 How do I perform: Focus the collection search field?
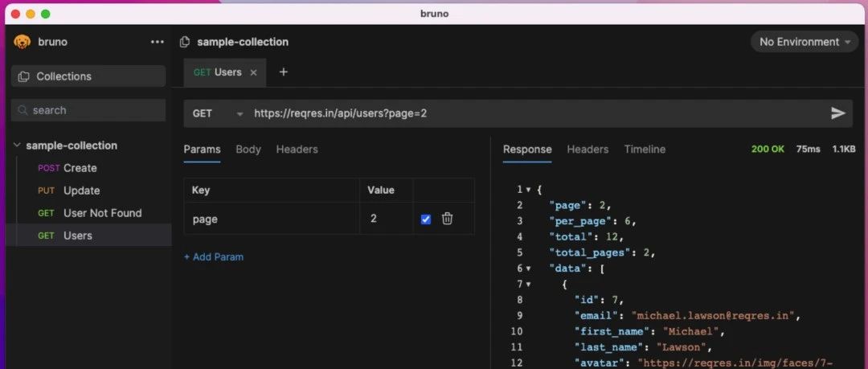88,110
